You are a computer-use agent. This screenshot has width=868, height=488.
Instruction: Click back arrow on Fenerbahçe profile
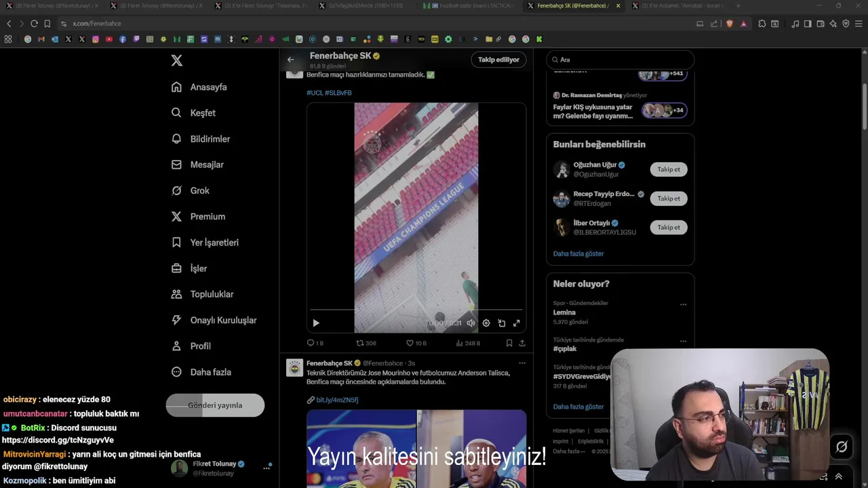291,60
